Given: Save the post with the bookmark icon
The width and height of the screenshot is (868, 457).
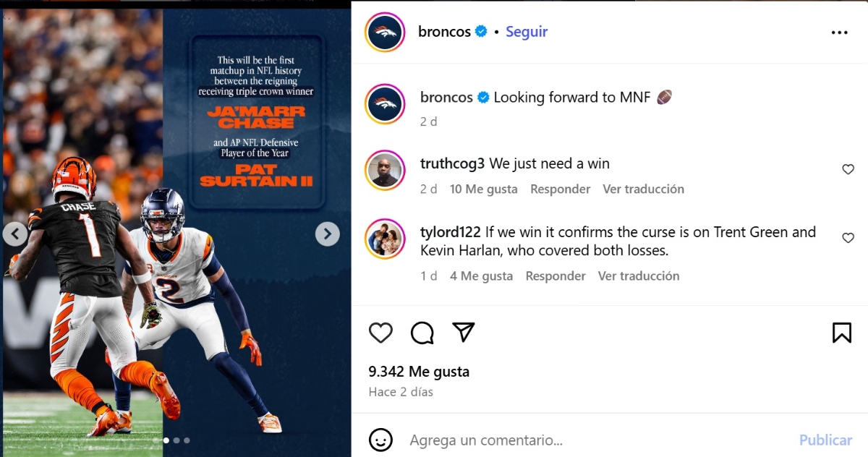Looking at the screenshot, I should (841, 333).
